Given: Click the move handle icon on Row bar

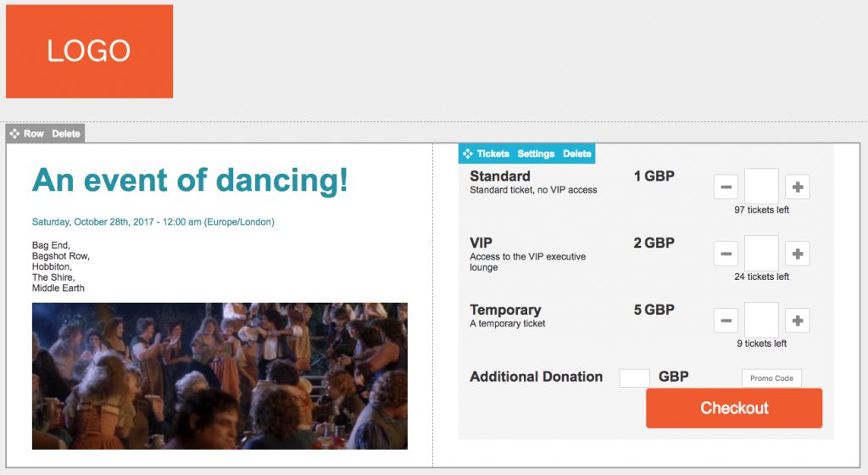Looking at the screenshot, I should point(15,134).
